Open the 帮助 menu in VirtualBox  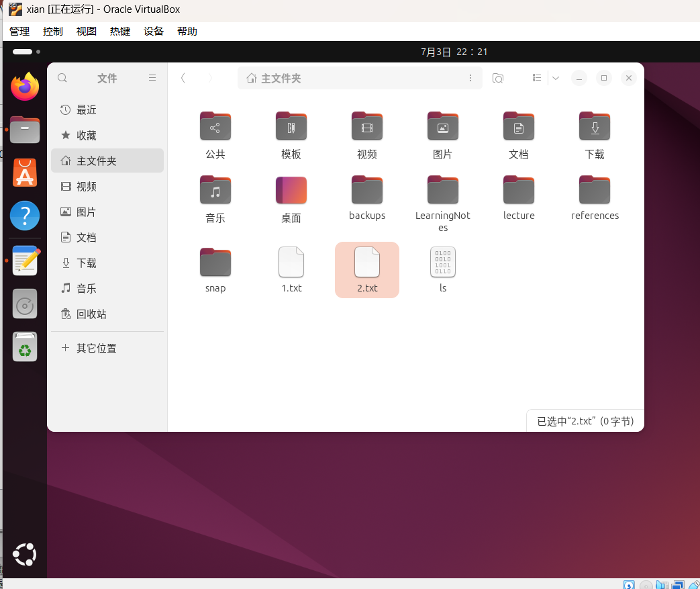(187, 32)
